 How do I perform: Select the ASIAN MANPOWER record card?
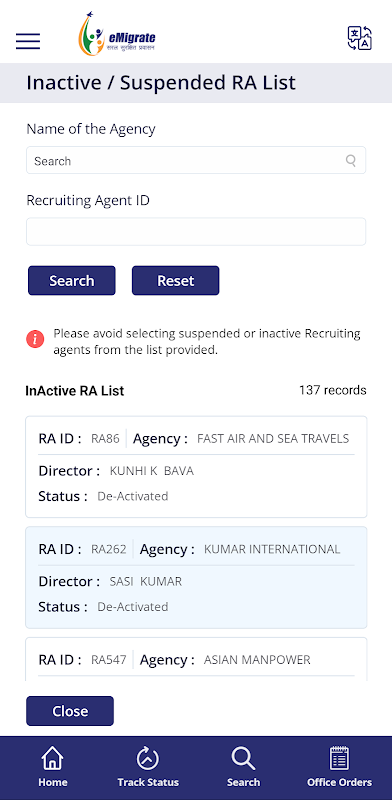coord(196,659)
